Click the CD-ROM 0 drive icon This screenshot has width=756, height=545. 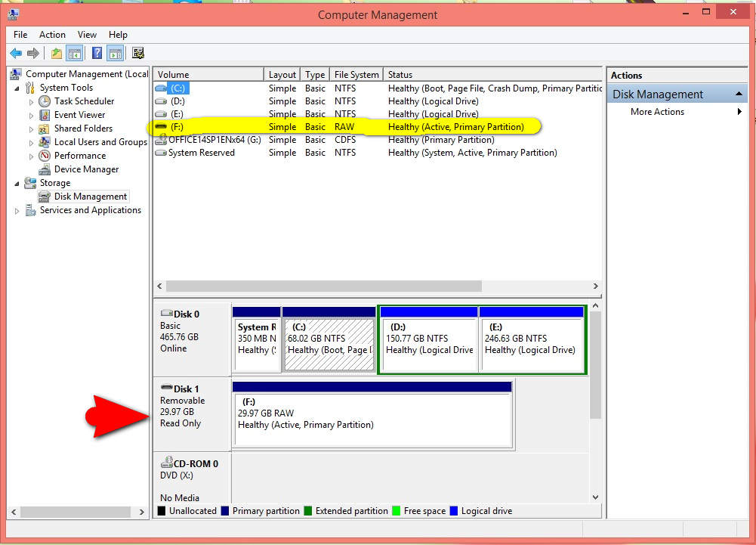(x=167, y=463)
